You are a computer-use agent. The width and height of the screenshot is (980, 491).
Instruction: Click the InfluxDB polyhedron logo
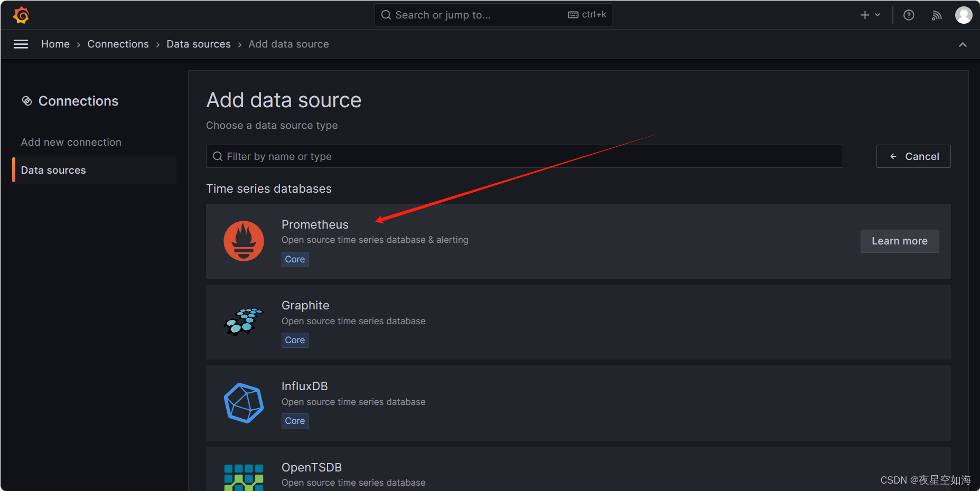point(244,403)
